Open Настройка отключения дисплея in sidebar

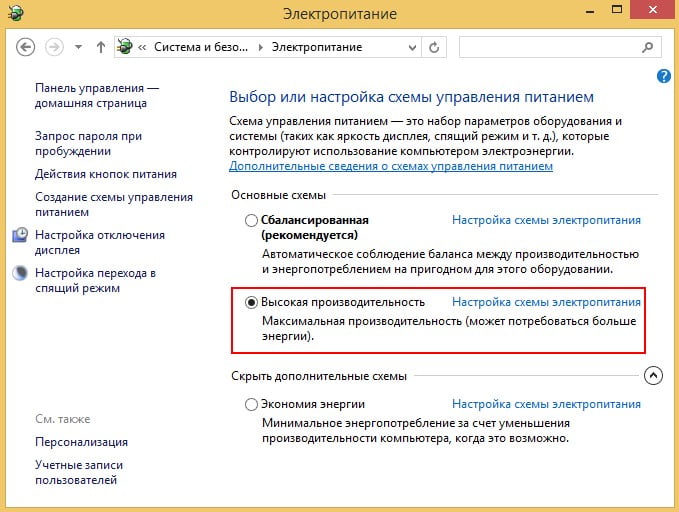pos(100,242)
